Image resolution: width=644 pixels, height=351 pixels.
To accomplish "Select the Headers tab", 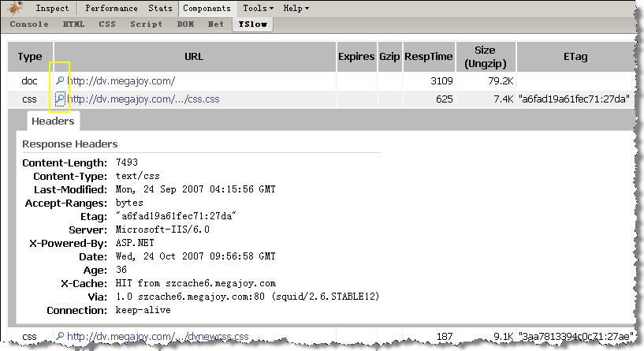I will 53,121.
